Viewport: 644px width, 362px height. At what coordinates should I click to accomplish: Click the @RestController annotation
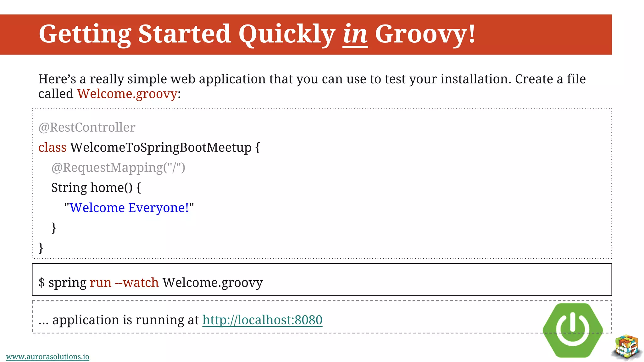coord(87,127)
